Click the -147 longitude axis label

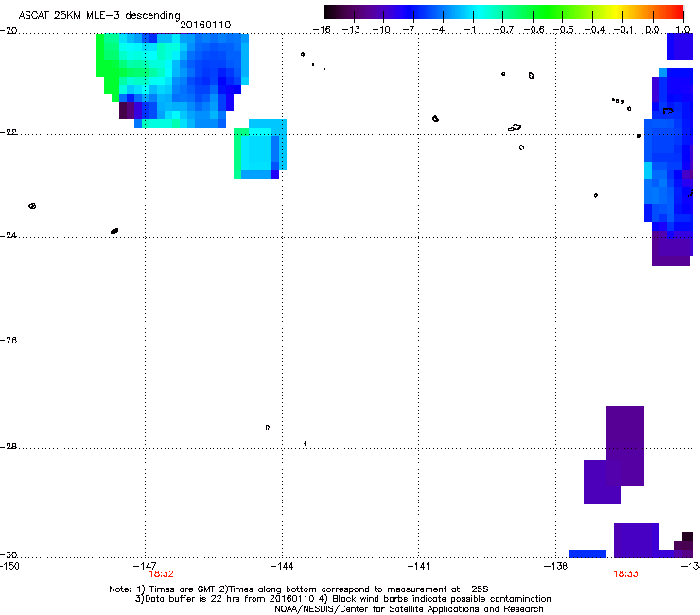pos(145,566)
